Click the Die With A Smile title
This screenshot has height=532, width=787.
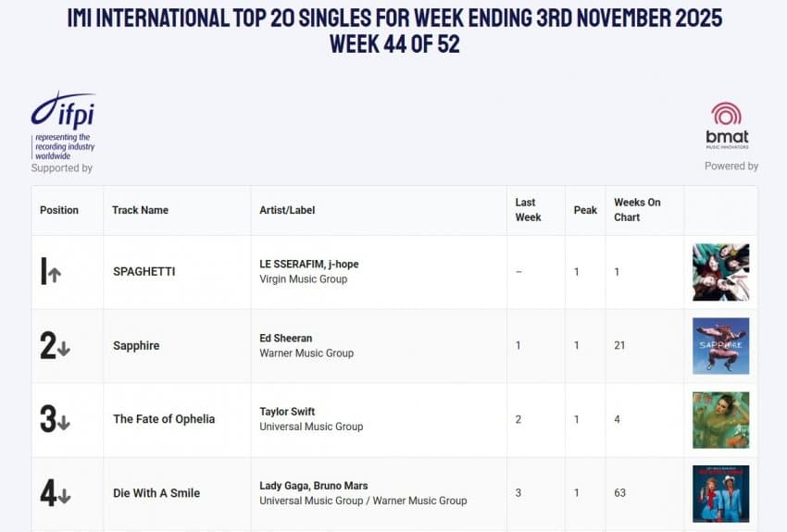[156, 493]
